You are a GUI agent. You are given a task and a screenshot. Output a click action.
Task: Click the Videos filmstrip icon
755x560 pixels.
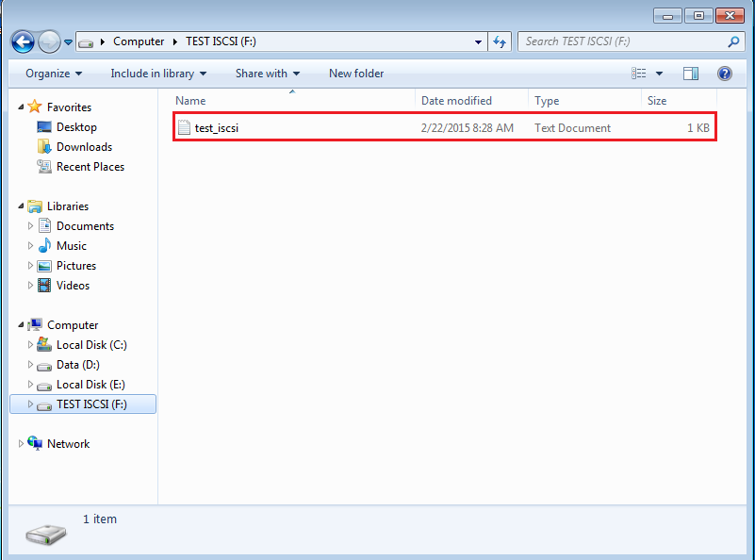click(x=44, y=285)
